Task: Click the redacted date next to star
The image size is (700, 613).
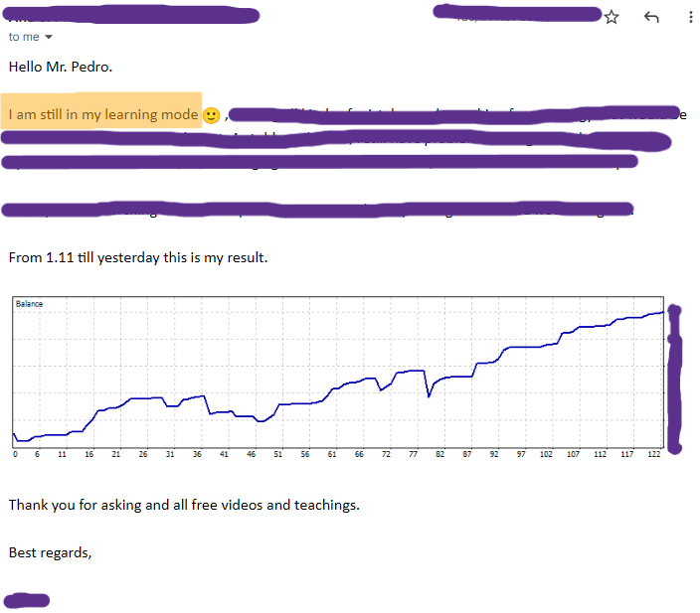Action: pos(517,14)
